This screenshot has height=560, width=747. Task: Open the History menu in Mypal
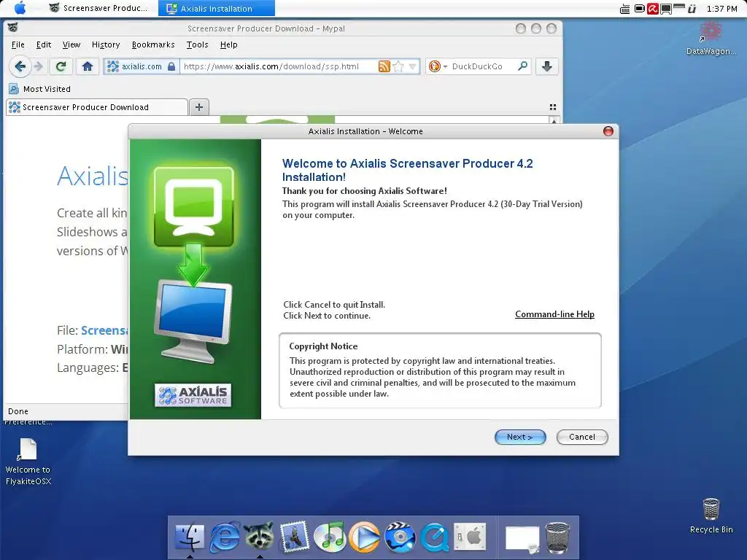point(105,44)
